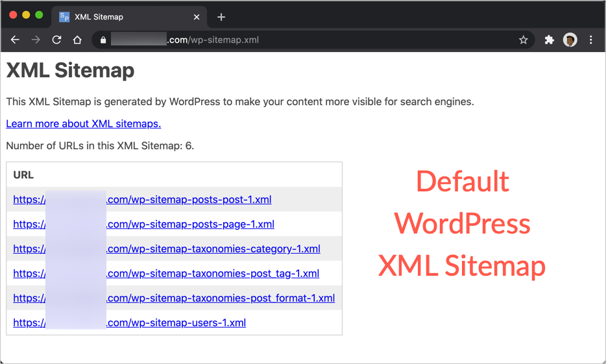Close the XML Sitemap tab
Screen dimensions: 606x364
197,17
